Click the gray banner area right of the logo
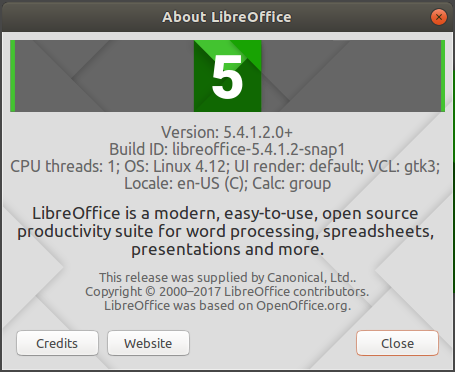Screen dimensions: 455x372 (x=351, y=76)
